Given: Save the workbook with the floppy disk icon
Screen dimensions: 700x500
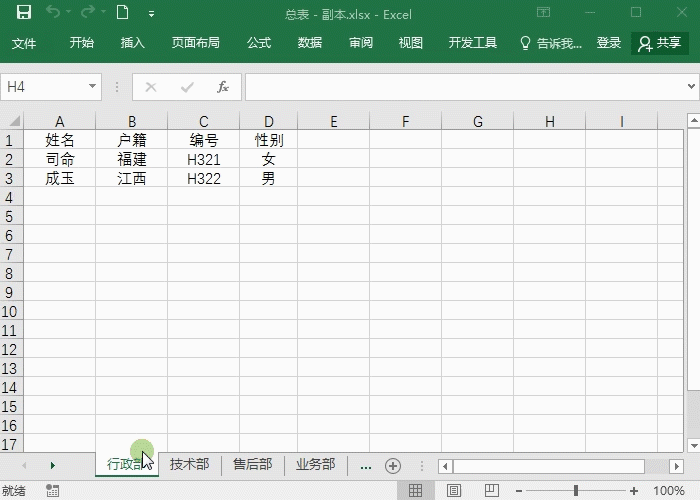Looking at the screenshot, I should pos(24,12).
